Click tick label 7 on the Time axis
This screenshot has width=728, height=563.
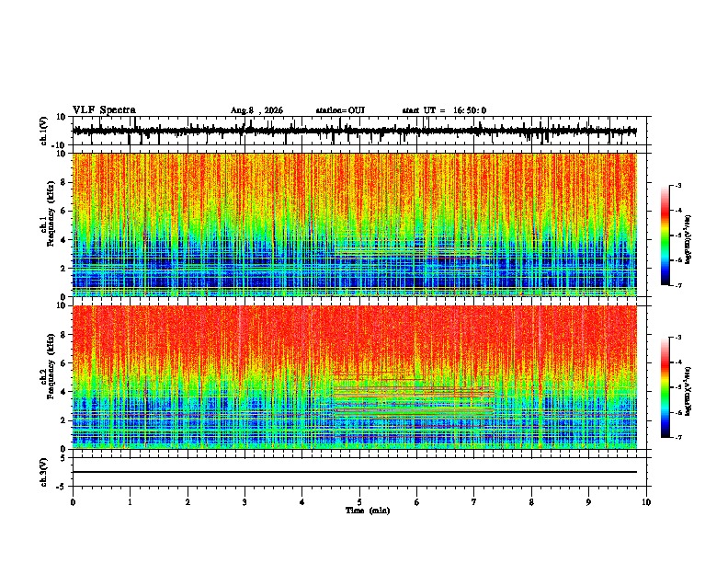(x=474, y=502)
